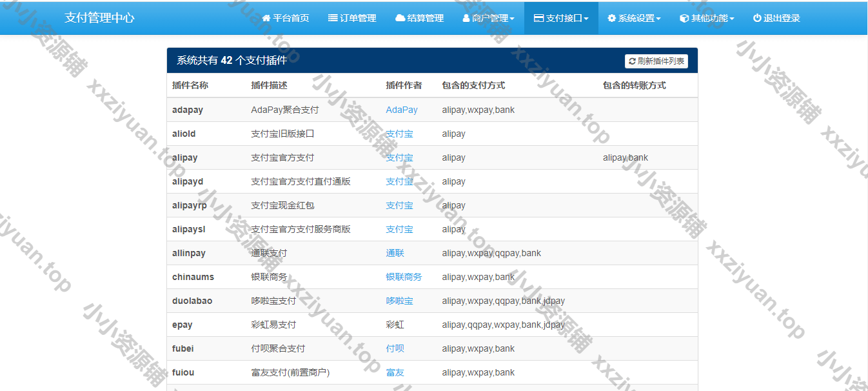Click the user icon beside 商户管理
This screenshot has width=868, height=391.
(x=466, y=18)
